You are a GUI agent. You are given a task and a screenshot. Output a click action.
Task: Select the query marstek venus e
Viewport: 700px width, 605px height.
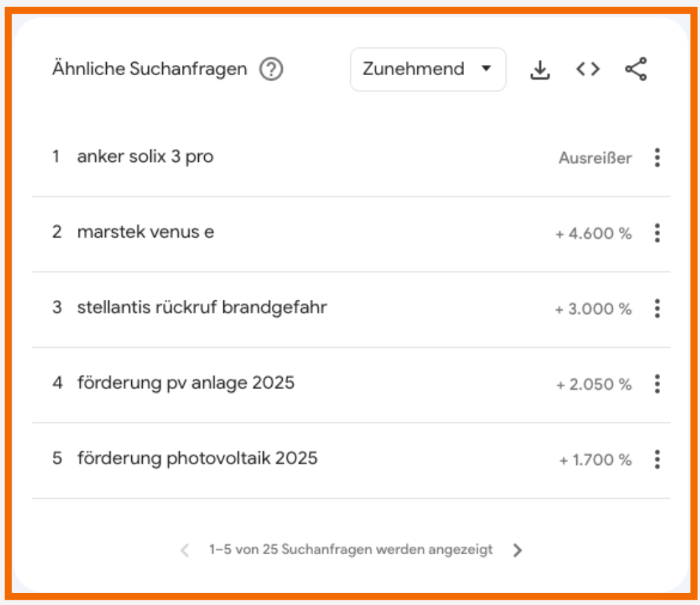pyautogui.click(x=145, y=232)
